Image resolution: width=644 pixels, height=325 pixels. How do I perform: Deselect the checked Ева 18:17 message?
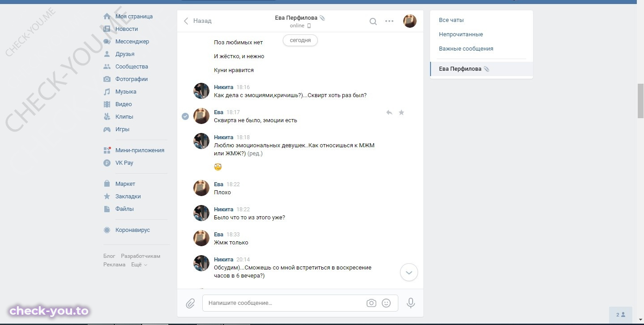(185, 116)
